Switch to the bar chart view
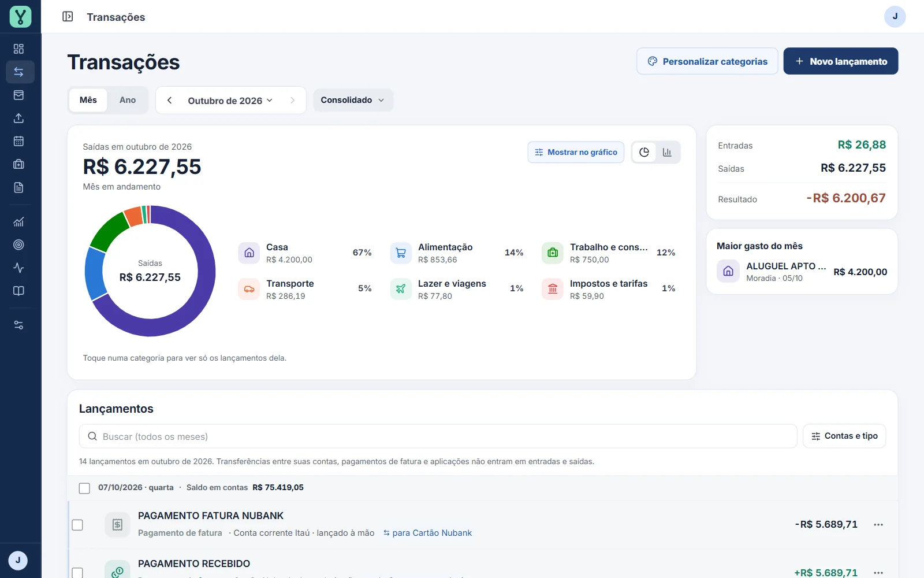This screenshot has width=924, height=578. tap(667, 152)
